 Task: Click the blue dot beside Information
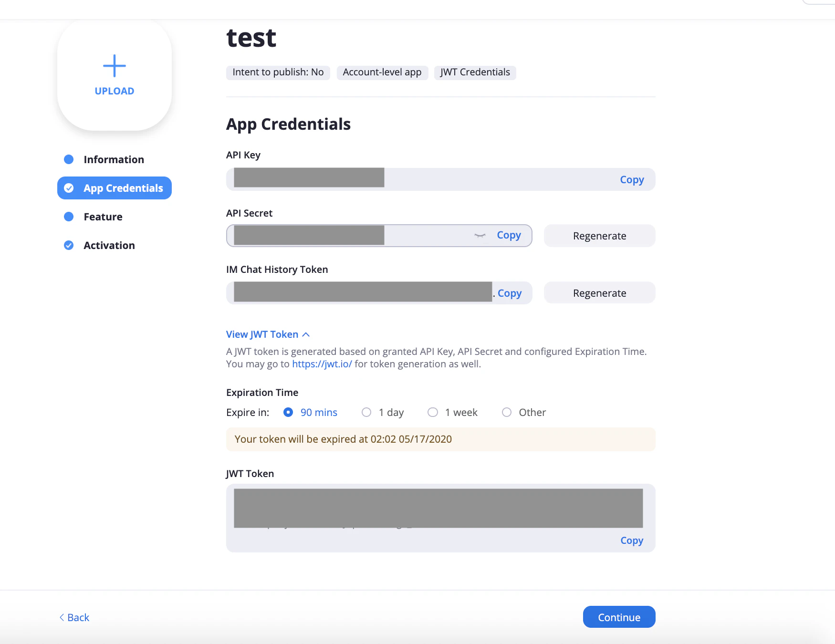coord(69,159)
